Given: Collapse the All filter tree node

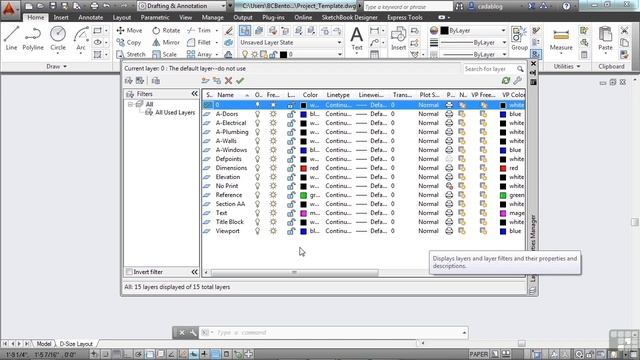Looking at the screenshot, I should click(130, 104).
